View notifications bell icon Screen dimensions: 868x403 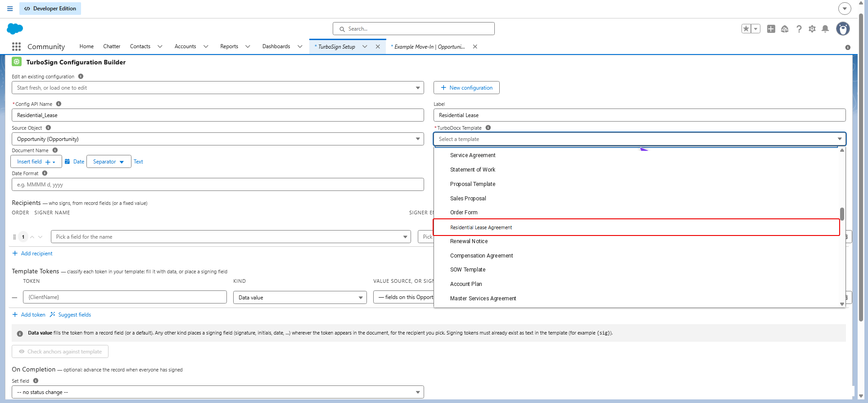click(x=825, y=29)
